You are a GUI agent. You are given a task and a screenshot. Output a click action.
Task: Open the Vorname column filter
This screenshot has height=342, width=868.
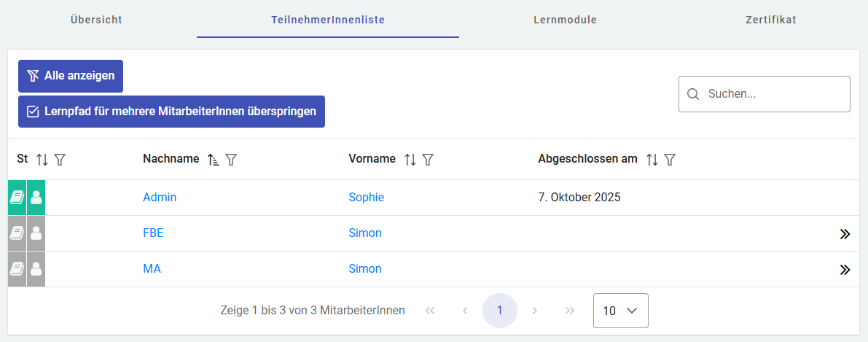point(429,159)
